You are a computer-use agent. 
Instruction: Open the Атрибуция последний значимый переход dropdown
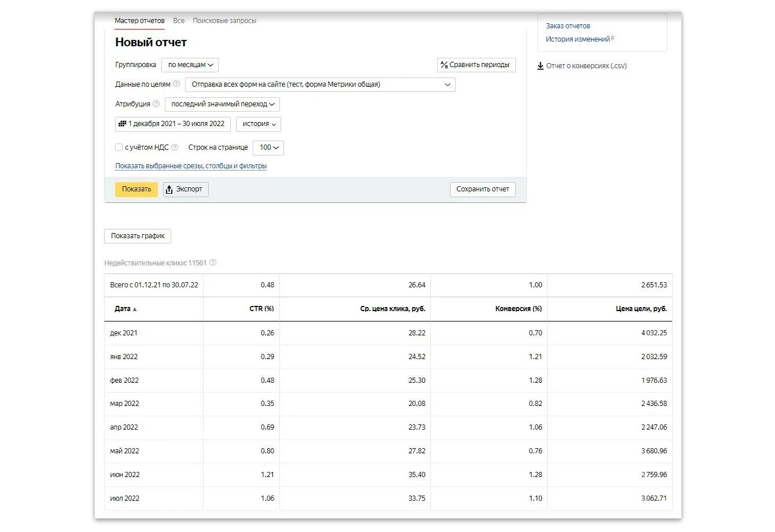(x=222, y=104)
